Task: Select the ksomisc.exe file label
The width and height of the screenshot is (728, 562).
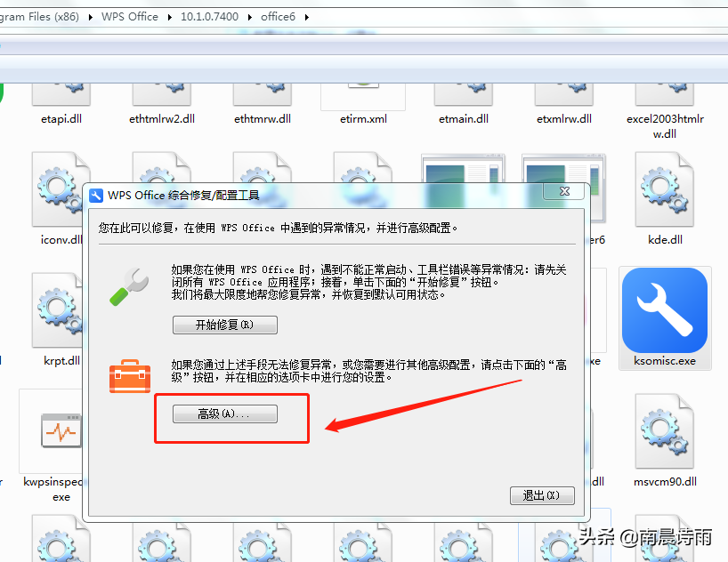Action: [x=665, y=361]
